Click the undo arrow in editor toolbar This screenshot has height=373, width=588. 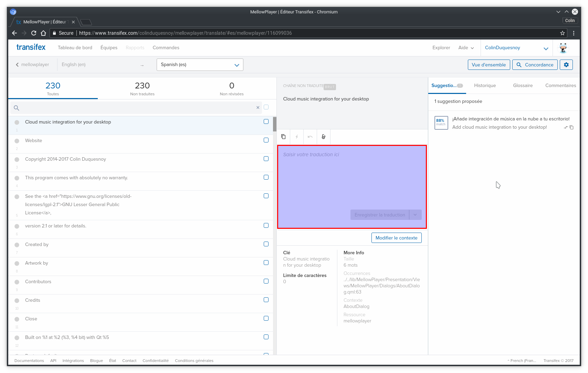click(310, 137)
